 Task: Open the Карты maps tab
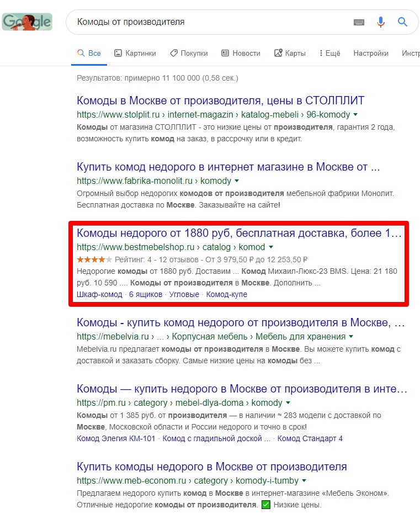tap(290, 53)
